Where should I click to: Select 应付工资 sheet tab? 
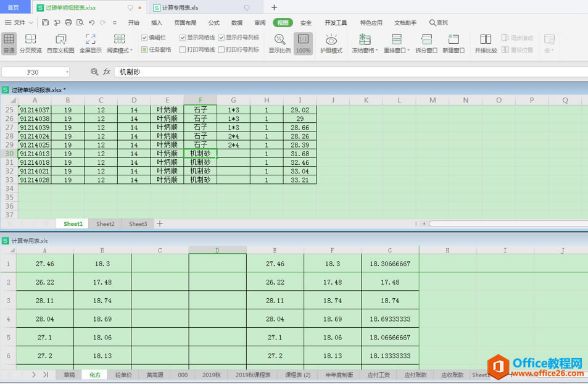pyautogui.click(x=378, y=375)
